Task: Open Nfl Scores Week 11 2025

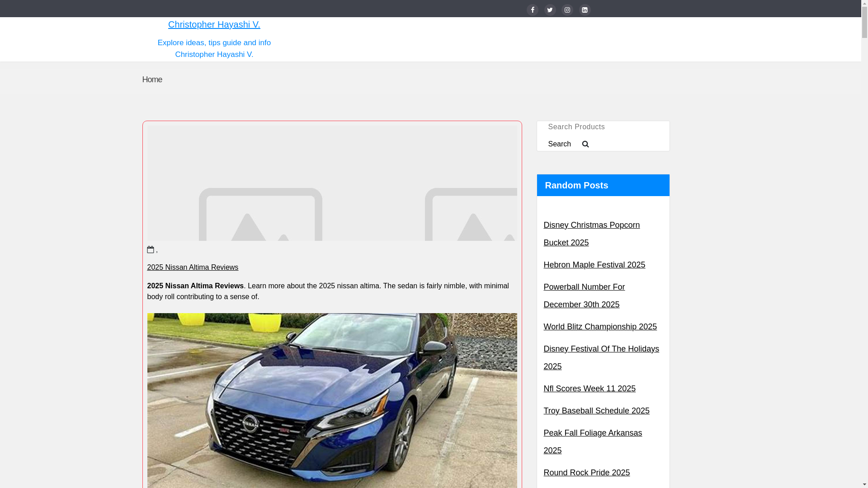Action: point(590,389)
